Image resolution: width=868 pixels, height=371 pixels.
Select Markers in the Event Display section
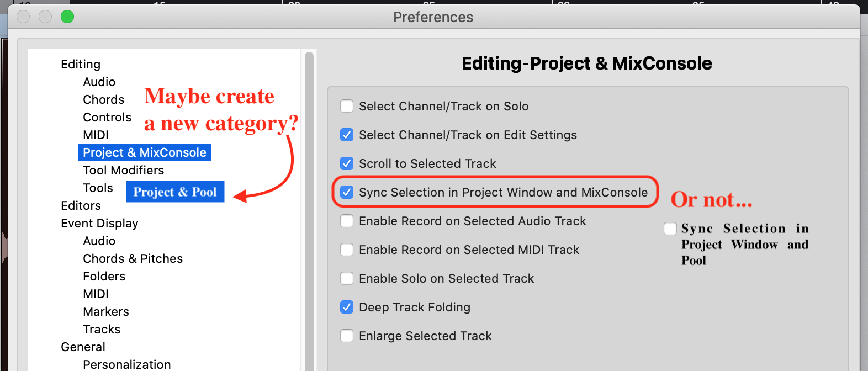tap(105, 311)
